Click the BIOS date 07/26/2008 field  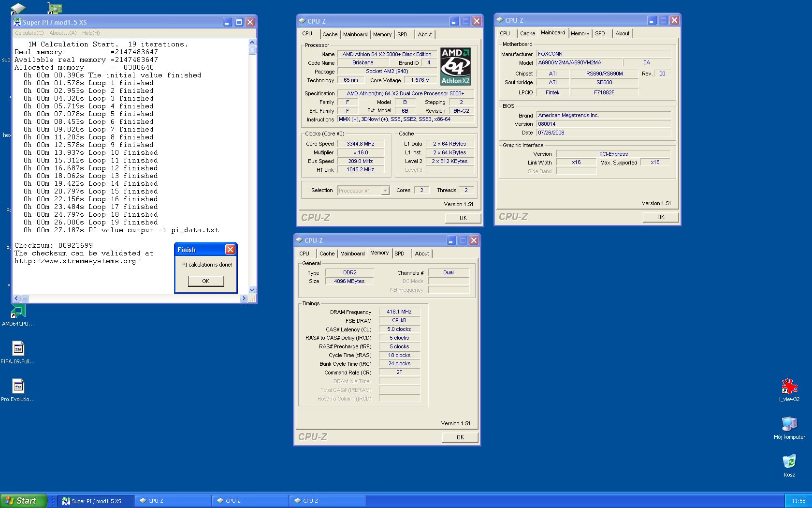pyautogui.click(x=604, y=133)
